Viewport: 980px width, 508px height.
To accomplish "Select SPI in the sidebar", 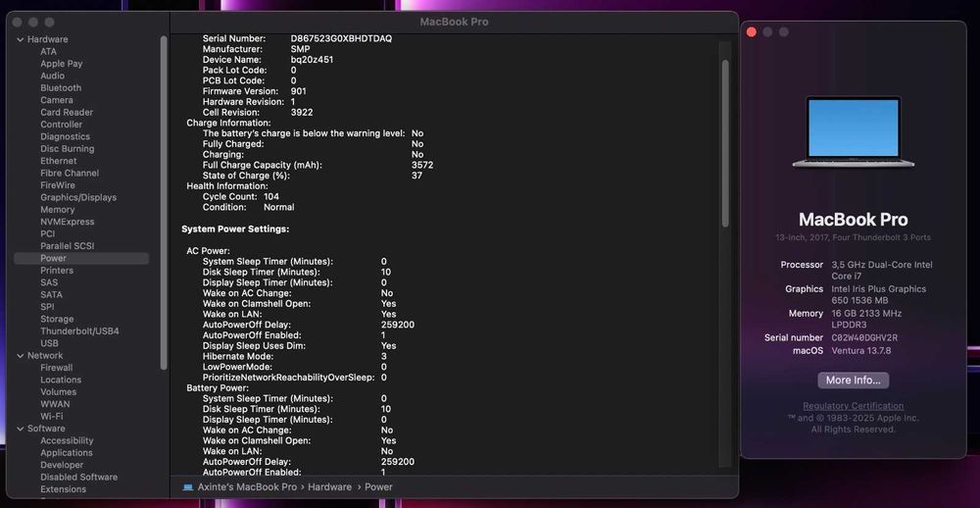I will [47, 307].
